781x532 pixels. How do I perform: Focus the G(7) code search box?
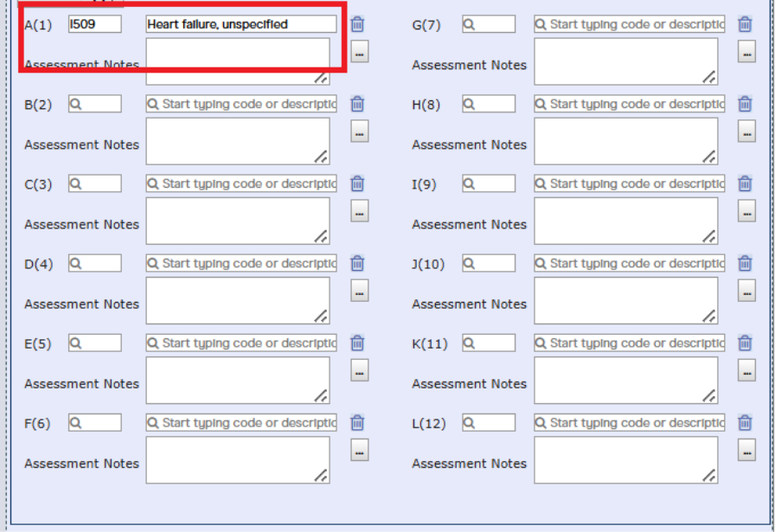pyautogui.click(x=489, y=24)
